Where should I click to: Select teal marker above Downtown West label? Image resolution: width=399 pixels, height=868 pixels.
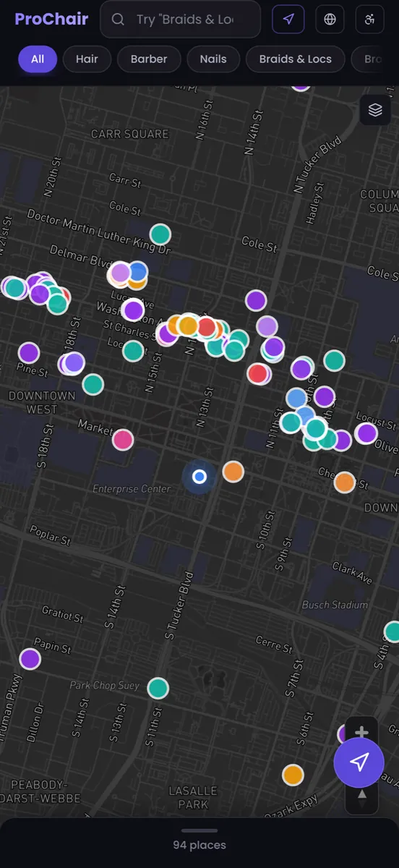(x=93, y=384)
